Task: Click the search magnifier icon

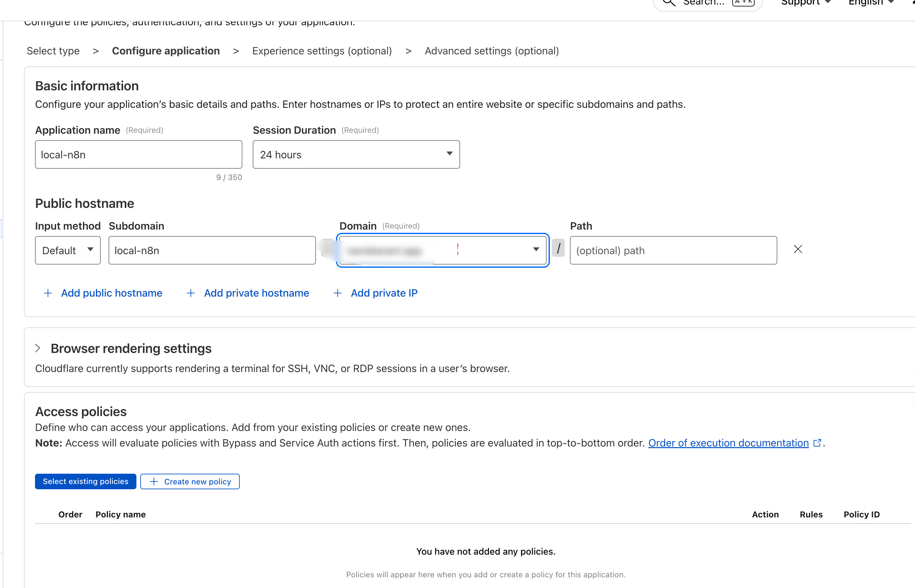Action: pos(669,3)
